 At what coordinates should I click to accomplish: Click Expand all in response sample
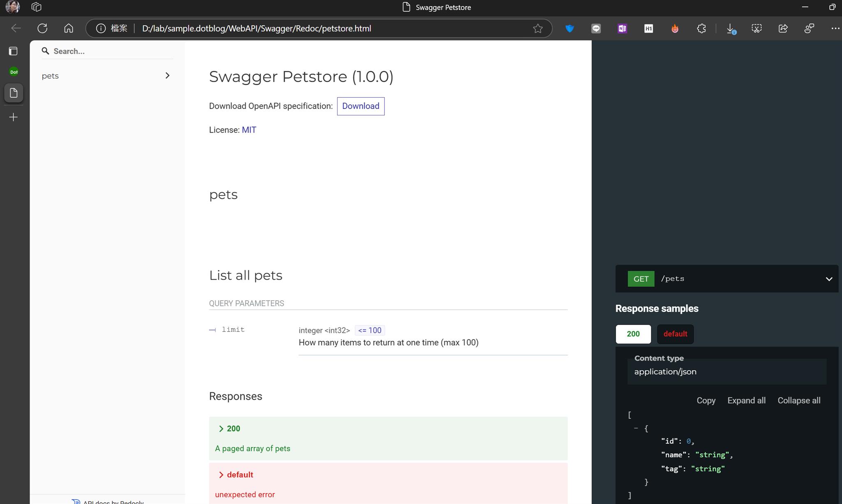[x=746, y=400]
